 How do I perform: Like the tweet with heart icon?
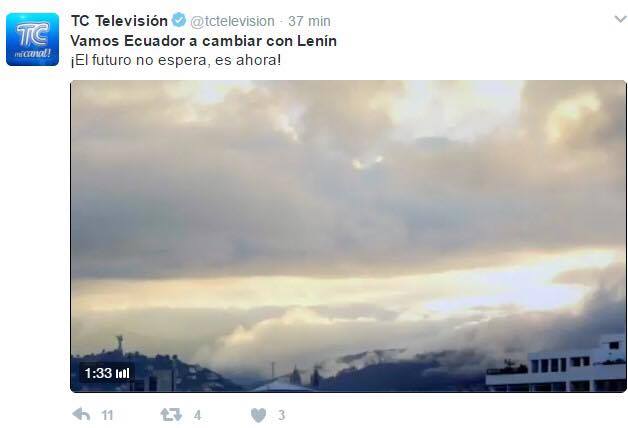[x=258, y=415]
